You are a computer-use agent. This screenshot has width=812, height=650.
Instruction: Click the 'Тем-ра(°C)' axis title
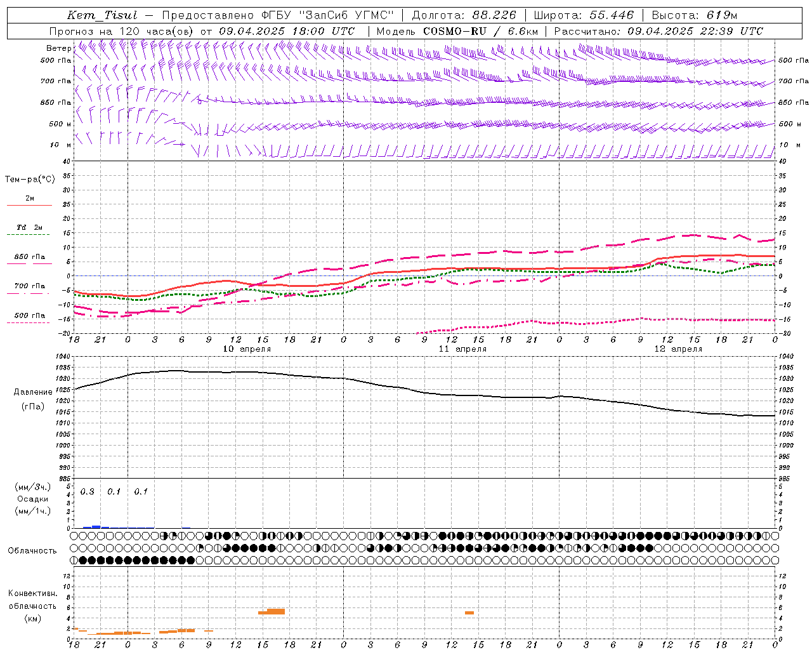tap(30, 180)
